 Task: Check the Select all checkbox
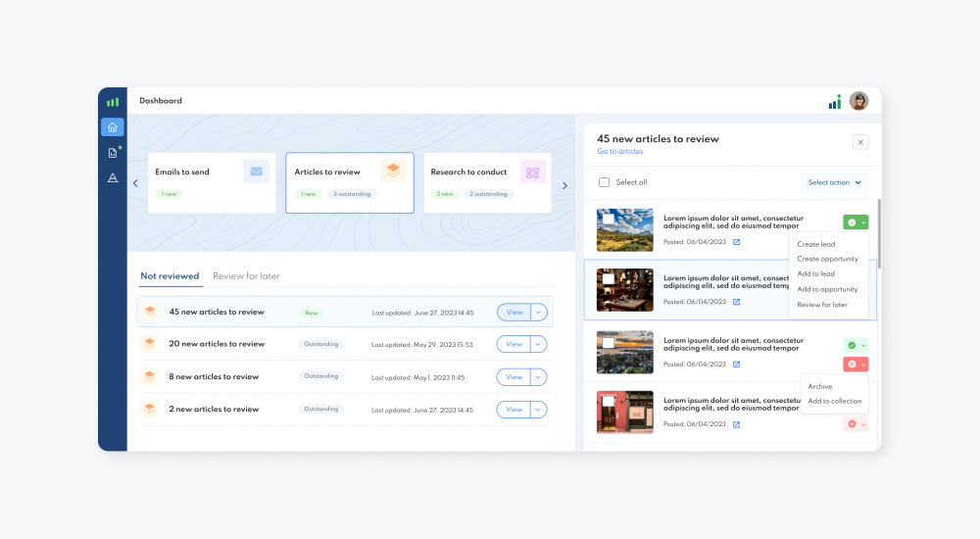(604, 182)
